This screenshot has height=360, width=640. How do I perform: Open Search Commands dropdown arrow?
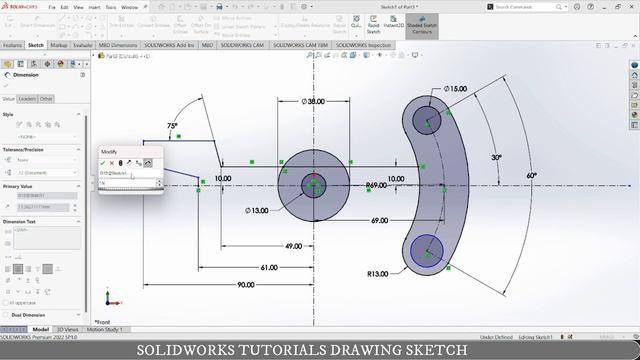[566, 7]
